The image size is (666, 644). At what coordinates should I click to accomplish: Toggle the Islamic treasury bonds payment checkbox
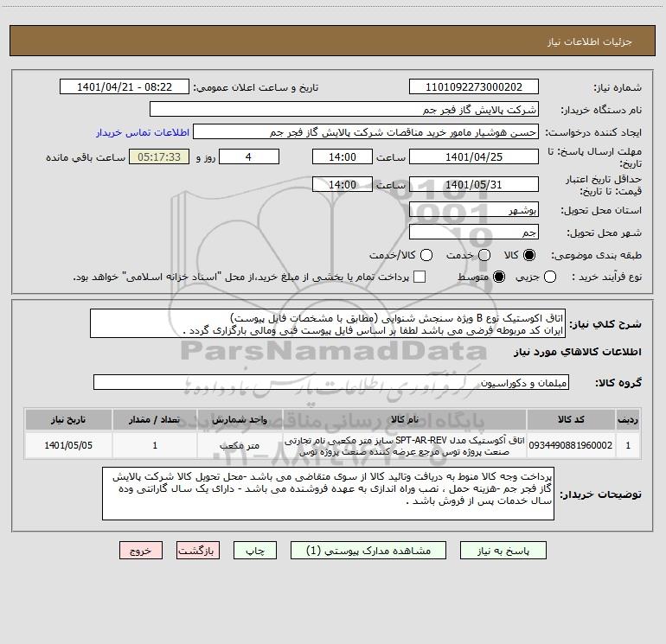pyautogui.click(x=419, y=277)
